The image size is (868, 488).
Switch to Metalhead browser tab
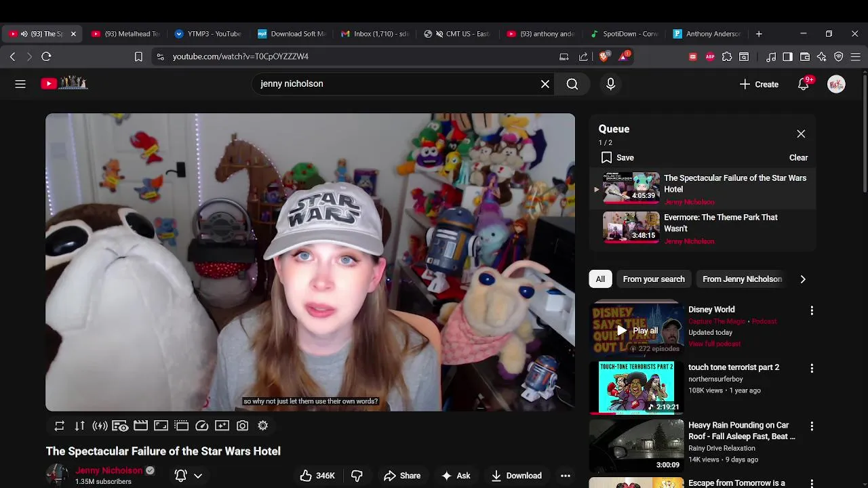tap(126, 34)
